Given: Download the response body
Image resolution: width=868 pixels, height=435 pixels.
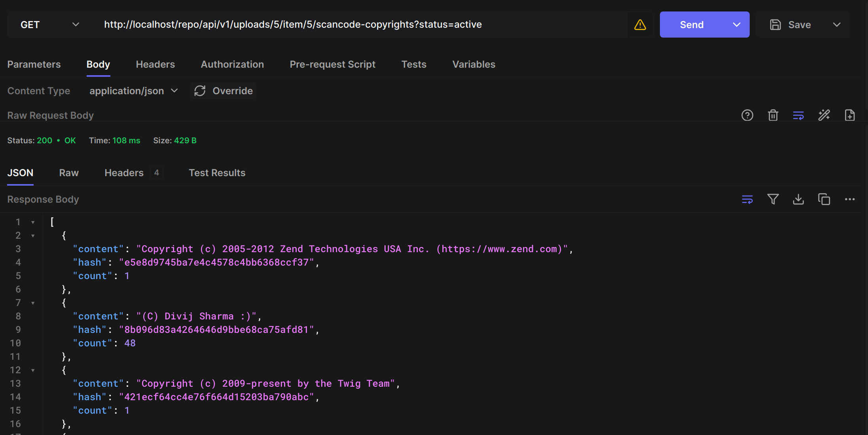Looking at the screenshot, I should coord(798,199).
